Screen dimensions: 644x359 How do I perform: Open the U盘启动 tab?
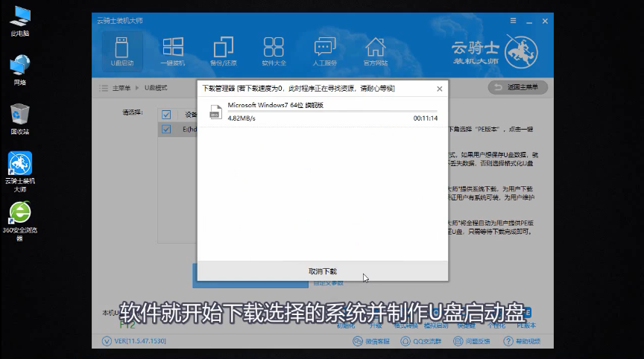coord(122,51)
